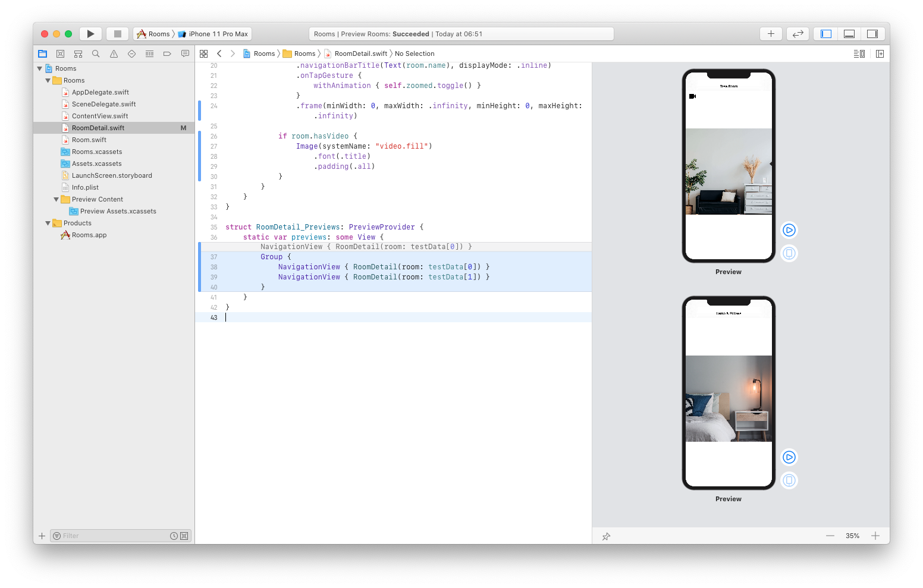Open the Source Control navigator
The height and width of the screenshot is (588, 923).
coord(60,53)
